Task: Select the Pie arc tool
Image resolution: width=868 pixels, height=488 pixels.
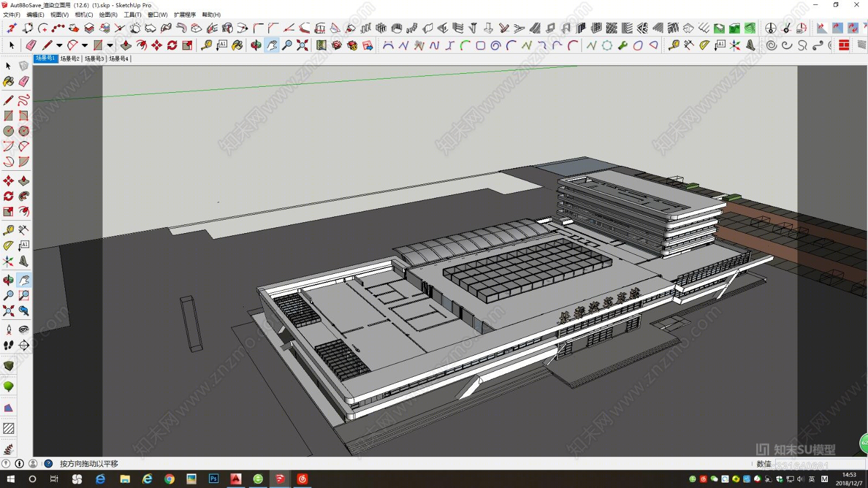Action: point(23,162)
